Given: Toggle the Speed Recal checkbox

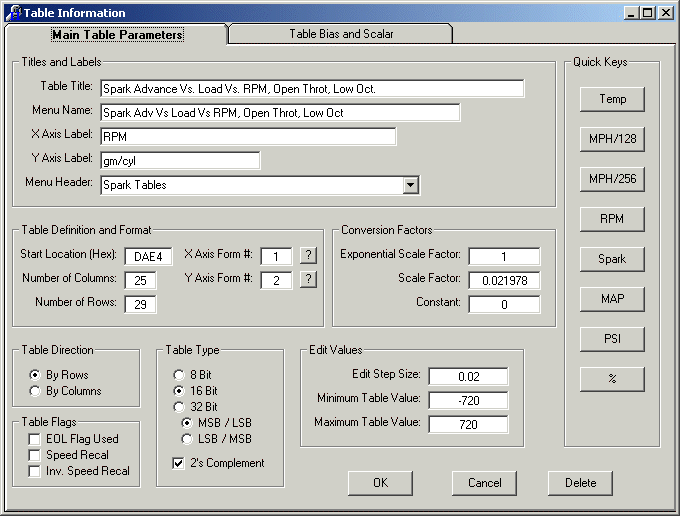Looking at the screenshot, I should 34,455.
